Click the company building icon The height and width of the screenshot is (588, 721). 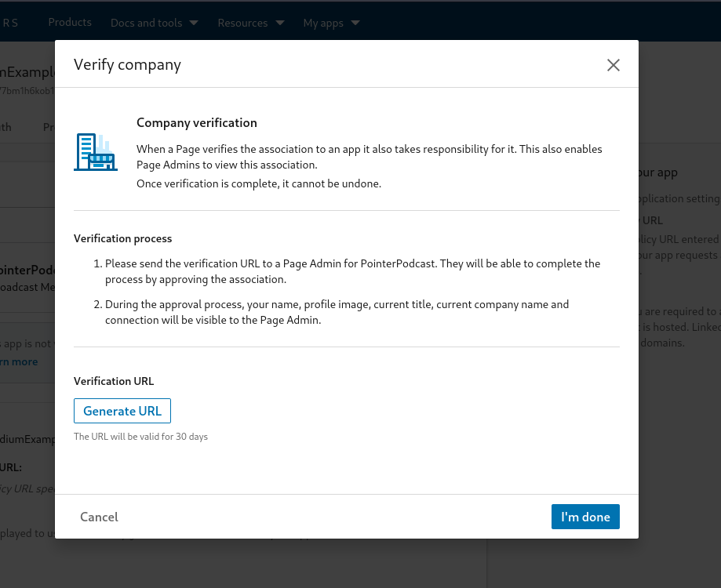coord(96,152)
